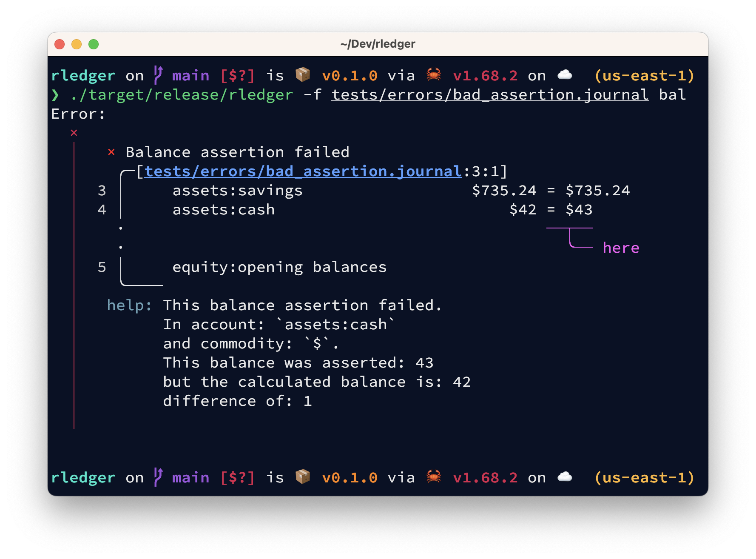
Task: Click the crab emoji in bottom prompt
Action: click(x=433, y=477)
